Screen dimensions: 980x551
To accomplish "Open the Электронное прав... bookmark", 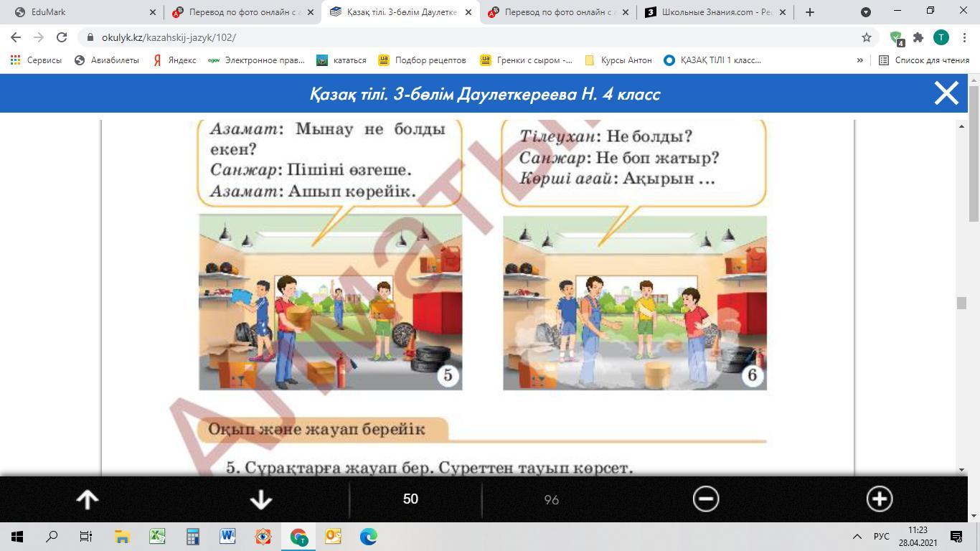I will [x=256, y=60].
